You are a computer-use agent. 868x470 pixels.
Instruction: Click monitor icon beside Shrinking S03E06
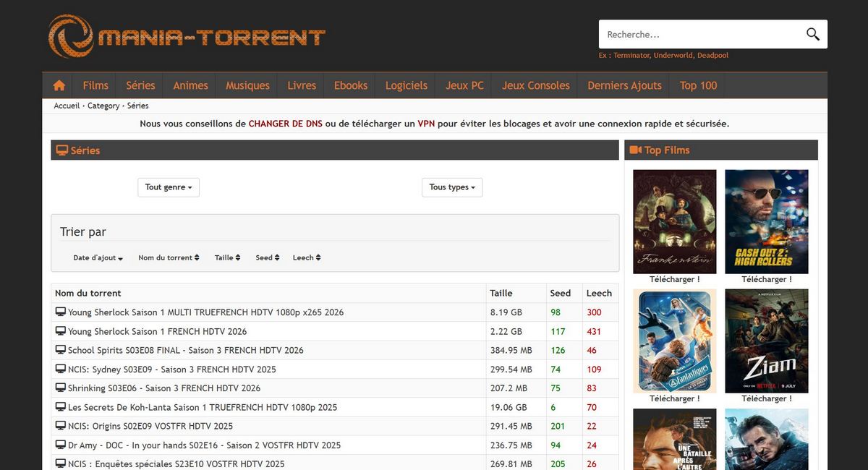click(61, 388)
